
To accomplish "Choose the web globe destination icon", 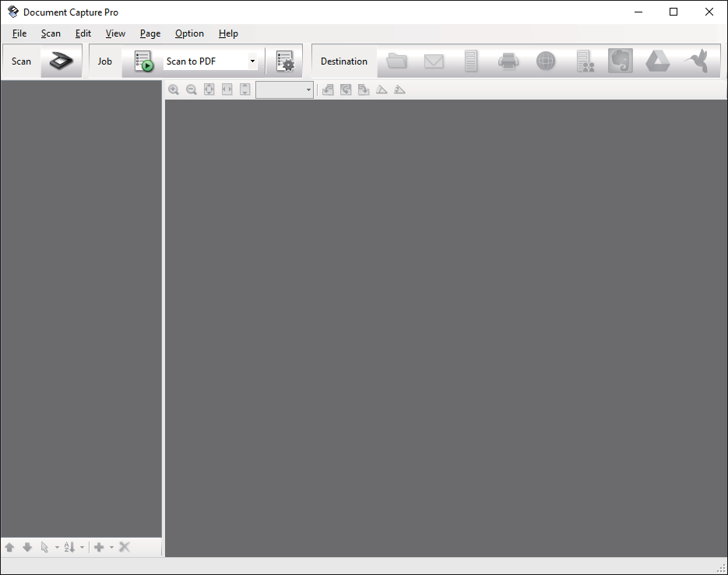I will point(546,61).
